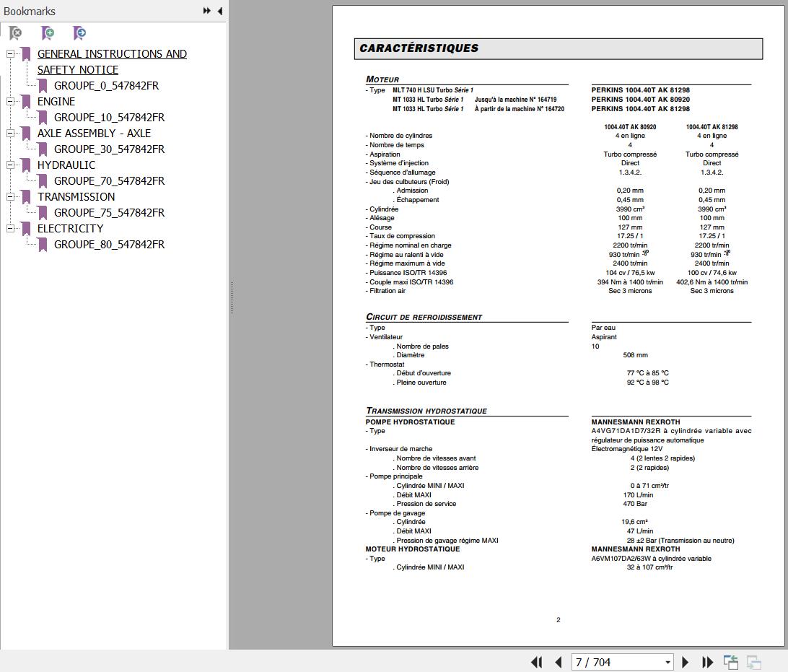
Task: Jump to the last page
Action: coord(707,662)
